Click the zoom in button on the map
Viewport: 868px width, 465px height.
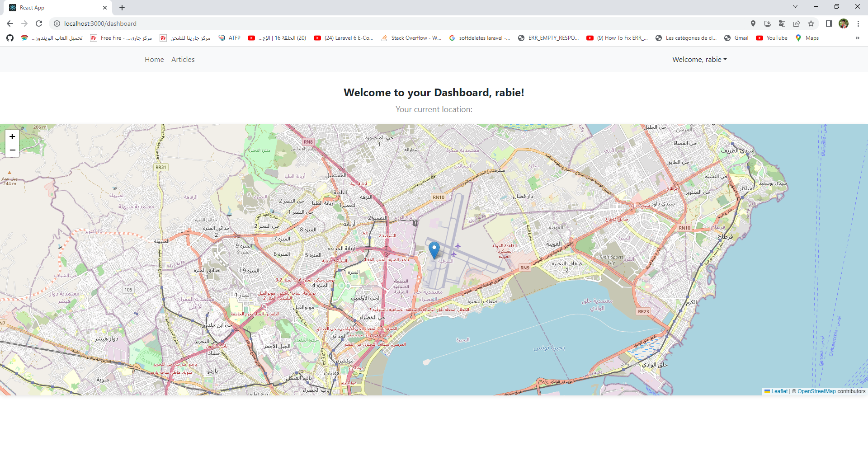12,136
